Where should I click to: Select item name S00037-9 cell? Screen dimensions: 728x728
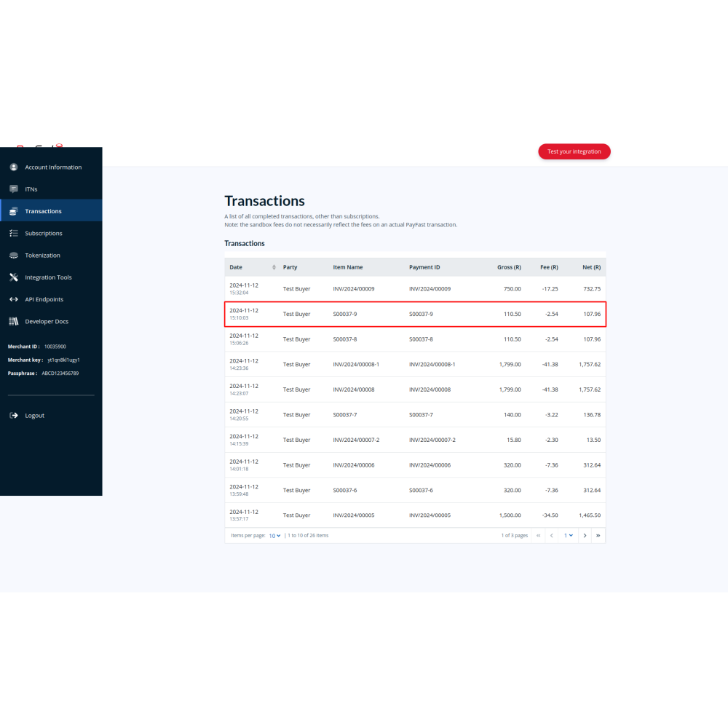coord(345,314)
